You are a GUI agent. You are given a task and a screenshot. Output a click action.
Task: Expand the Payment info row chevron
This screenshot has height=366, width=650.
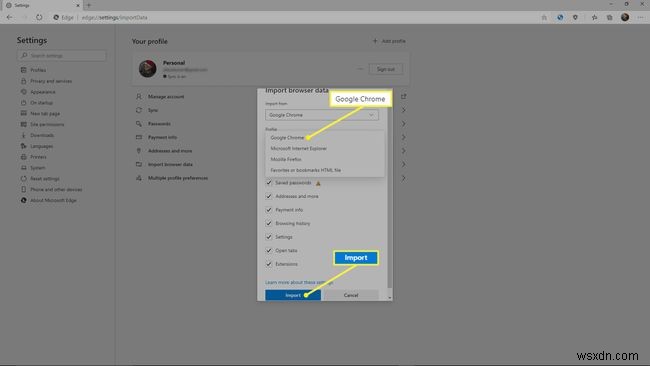click(x=403, y=137)
